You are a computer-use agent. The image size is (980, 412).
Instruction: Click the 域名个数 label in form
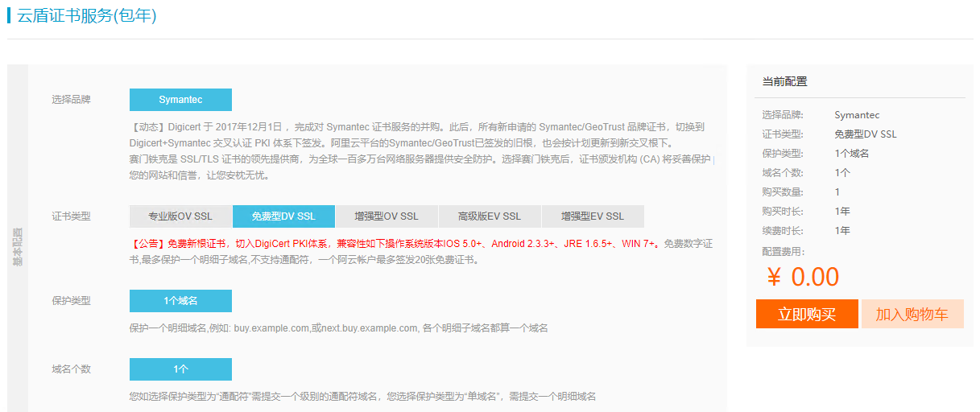coord(71,369)
